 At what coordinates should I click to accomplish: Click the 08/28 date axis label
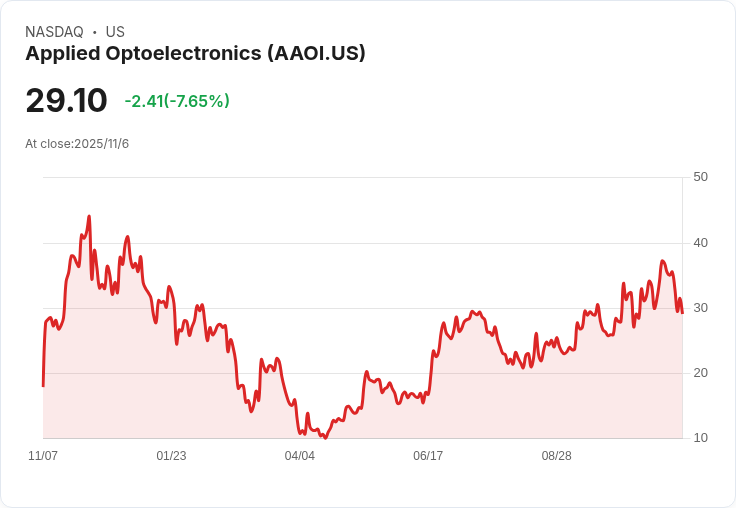point(557,455)
